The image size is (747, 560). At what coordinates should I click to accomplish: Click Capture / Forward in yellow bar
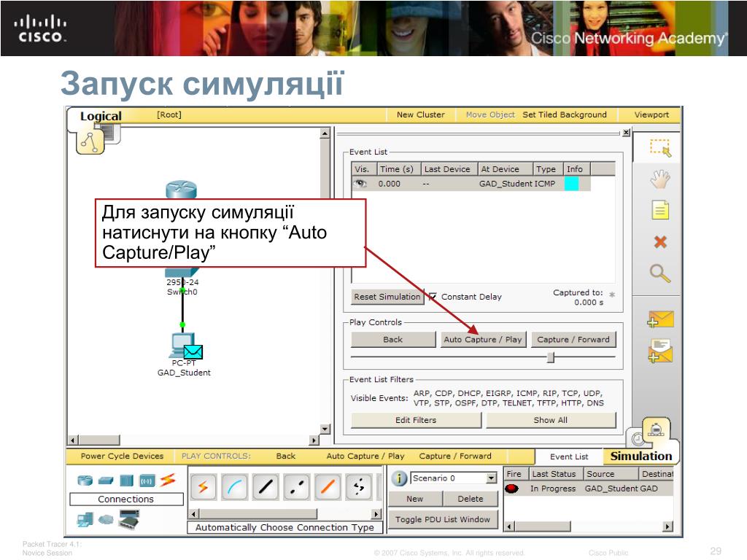pyautogui.click(x=455, y=456)
